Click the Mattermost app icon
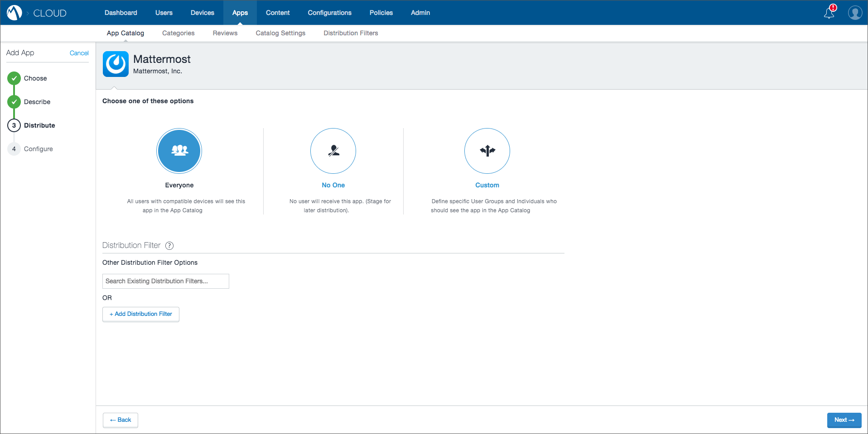 [116, 64]
